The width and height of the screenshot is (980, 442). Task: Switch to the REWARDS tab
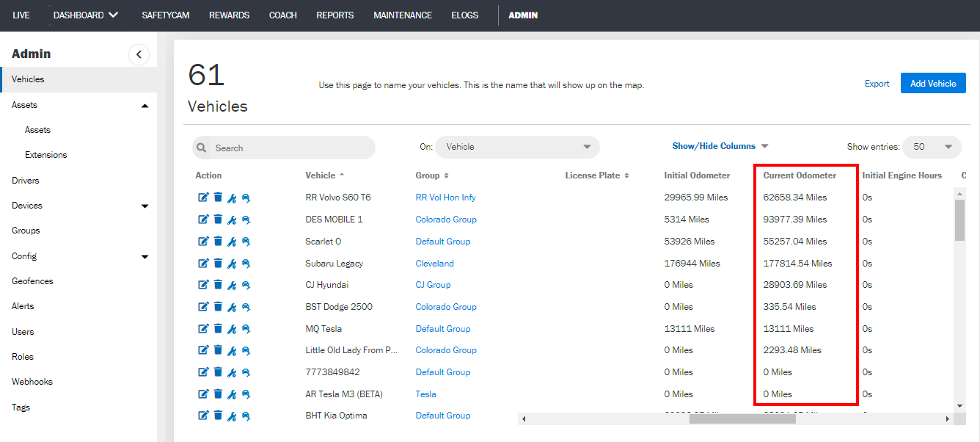point(229,15)
